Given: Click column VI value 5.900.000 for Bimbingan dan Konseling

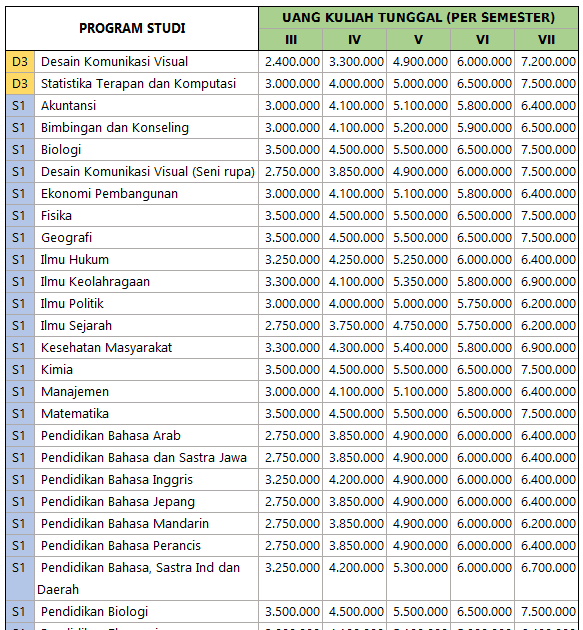Looking at the screenshot, I should click(x=484, y=128).
